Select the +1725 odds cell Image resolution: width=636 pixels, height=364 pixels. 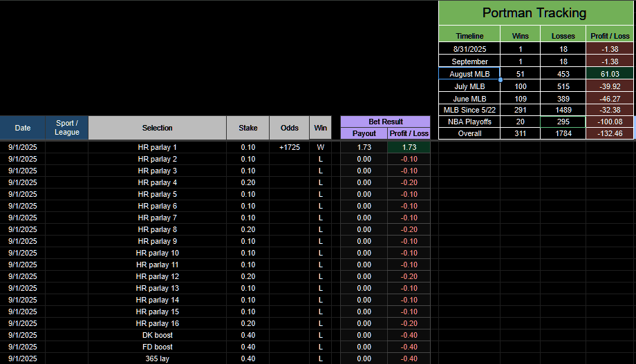click(289, 147)
